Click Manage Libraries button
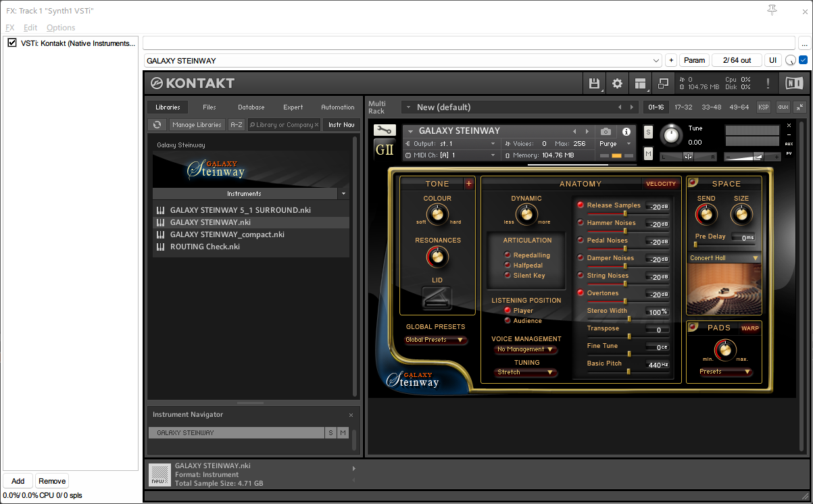The width and height of the screenshot is (813, 504). tap(197, 125)
